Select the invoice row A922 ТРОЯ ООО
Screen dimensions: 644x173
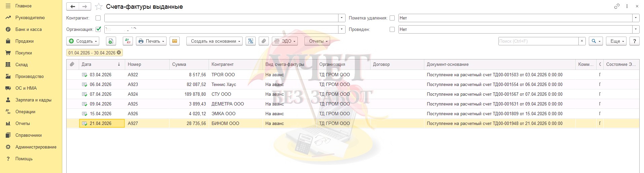pos(353,75)
